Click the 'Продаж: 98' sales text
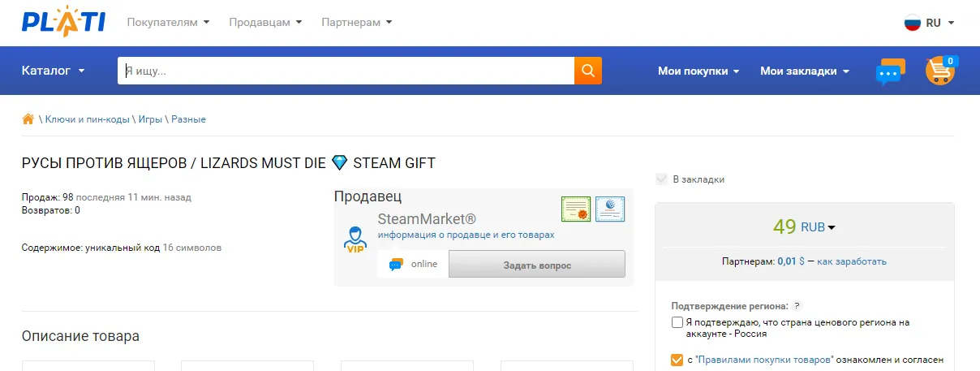Viewport: 980px width, 371px height. [x=48, y=197]
